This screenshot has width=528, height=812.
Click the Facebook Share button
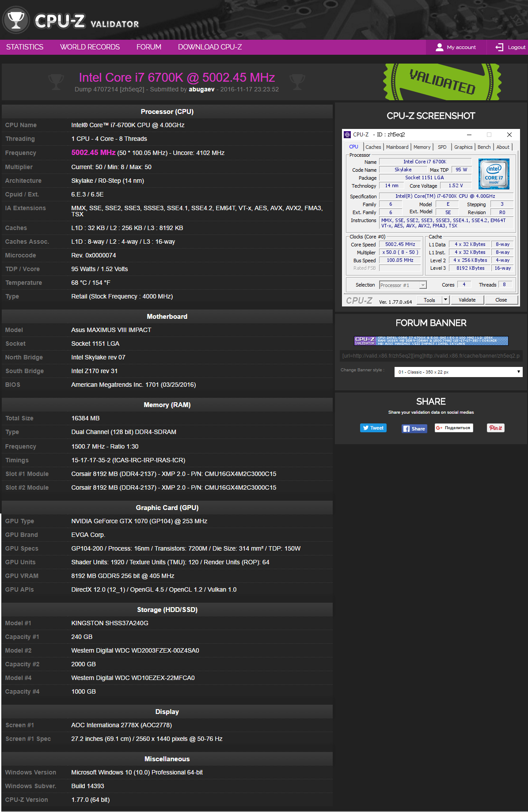pos(414,429)
